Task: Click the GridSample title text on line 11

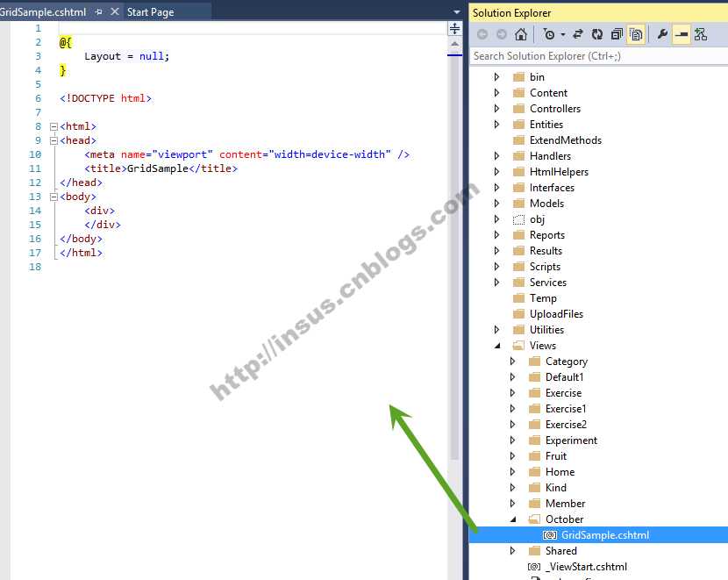Action: [158, 168]
